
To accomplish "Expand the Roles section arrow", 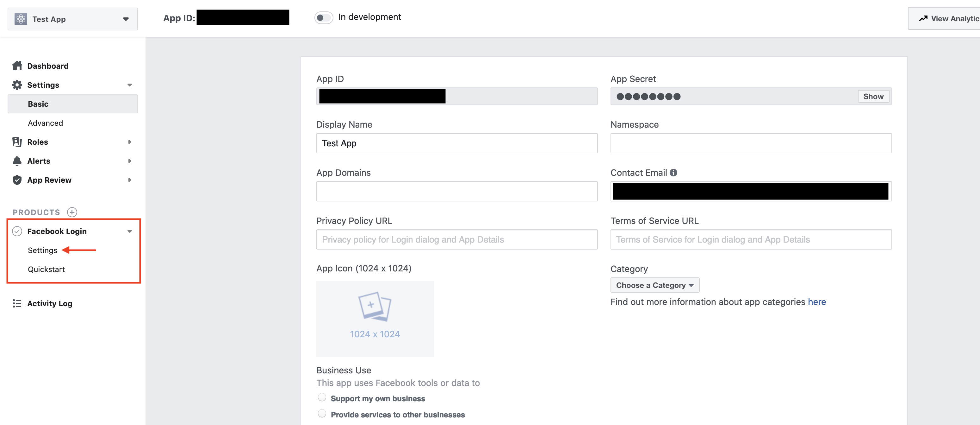I will coord(130,142).
